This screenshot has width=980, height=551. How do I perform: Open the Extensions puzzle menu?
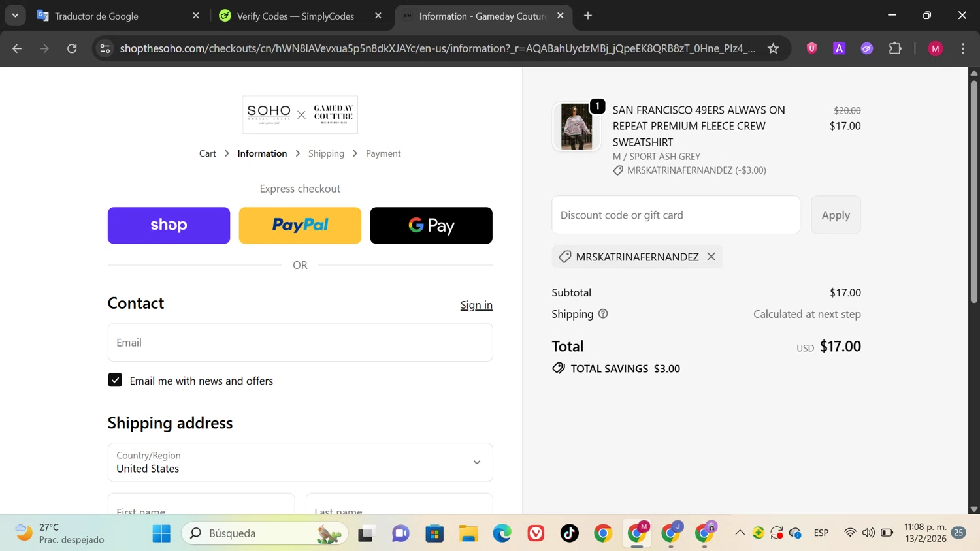click(x=895, y=48)
